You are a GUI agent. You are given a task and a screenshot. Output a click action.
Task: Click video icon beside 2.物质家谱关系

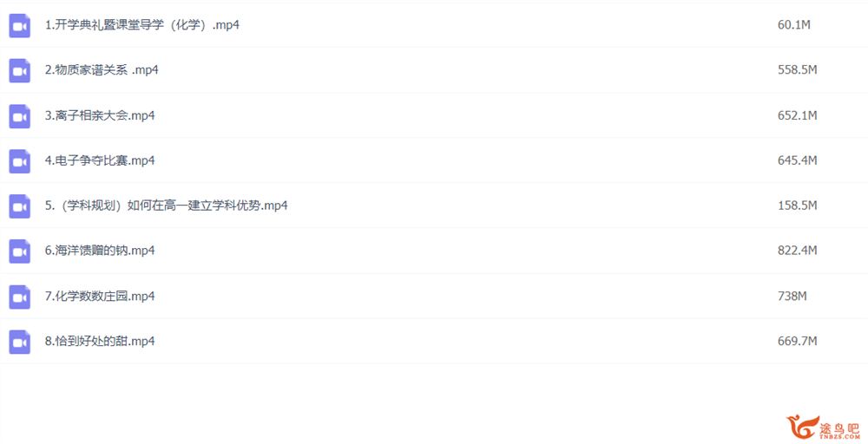(19, 71)
